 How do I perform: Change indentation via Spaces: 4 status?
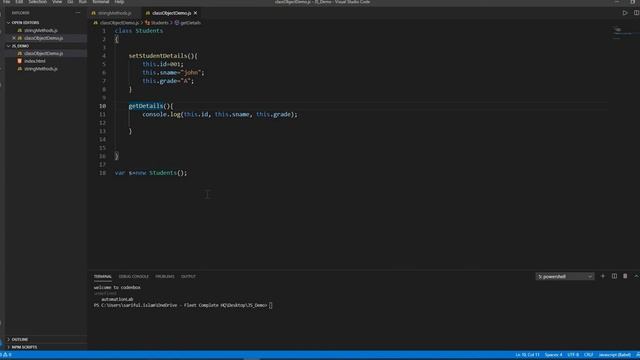pyautogui.click(x=553, y=355)
